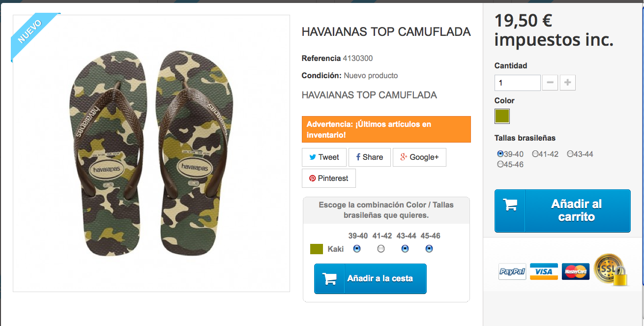Screen dimensions: 644x326
Task: Click the gold SSL padlock badge
Action: pyautogui.click(x=610, y=269)
